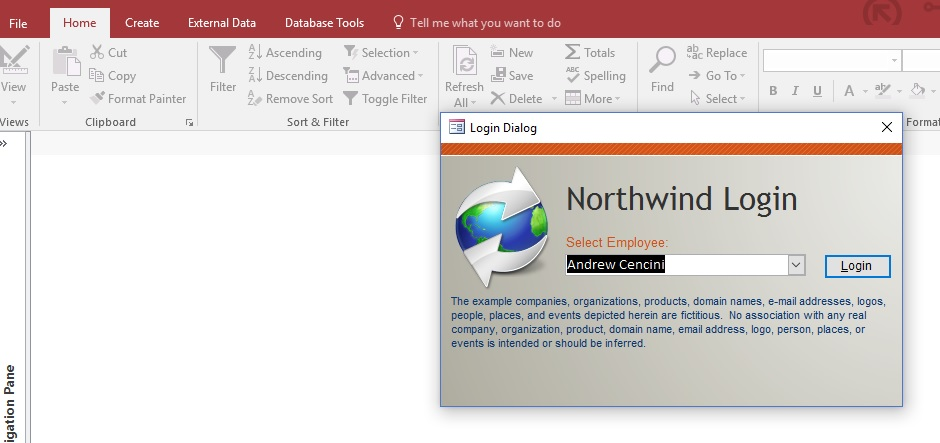Click Toggle Filter
Image resolution: width=940 pixels, height=443 pixels.
pyautogui.click(x=385, y=98)
